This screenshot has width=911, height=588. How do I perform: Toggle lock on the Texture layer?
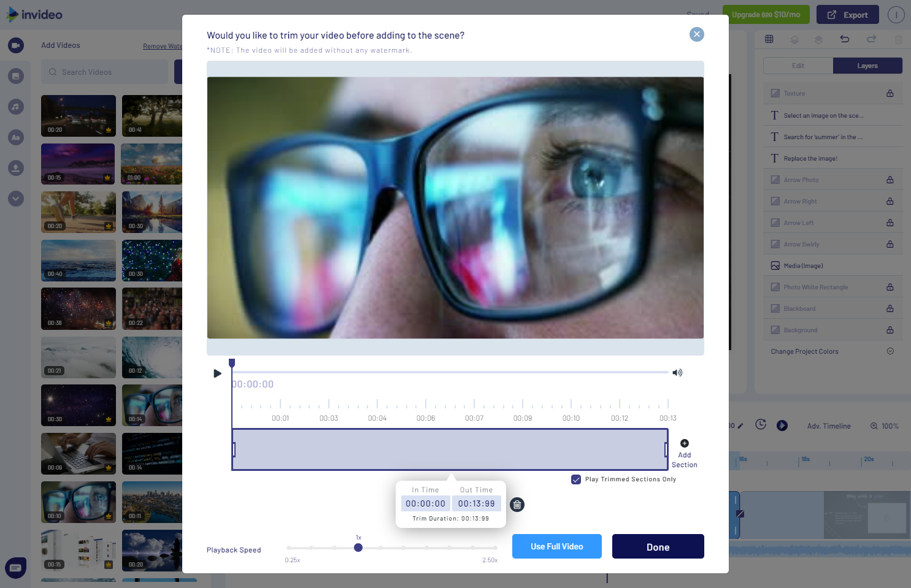coord(890,94)
